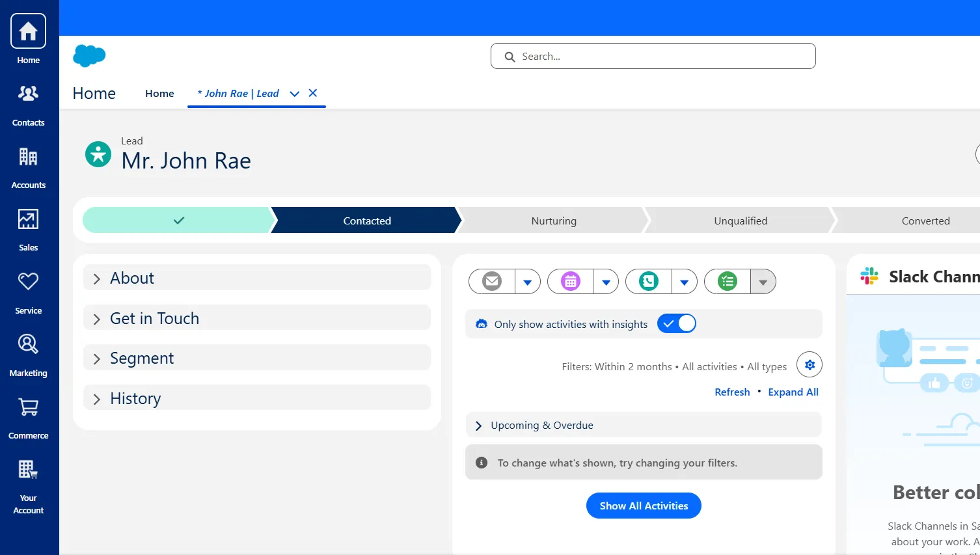Viewport: 980px width, 555px height.
Task: Open Your Account in the sidebar
Action: tap(28, 487)
